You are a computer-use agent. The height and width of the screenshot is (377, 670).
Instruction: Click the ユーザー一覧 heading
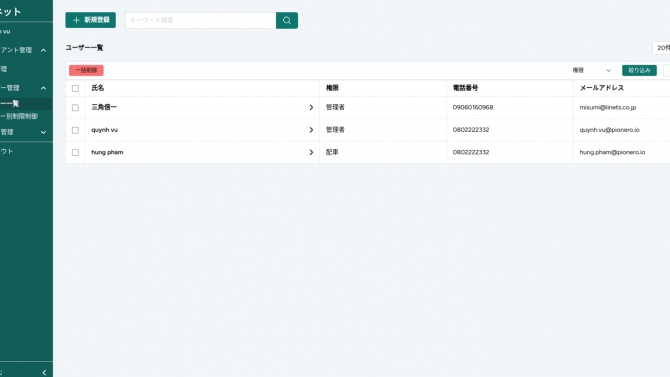(x=84, y=48)
